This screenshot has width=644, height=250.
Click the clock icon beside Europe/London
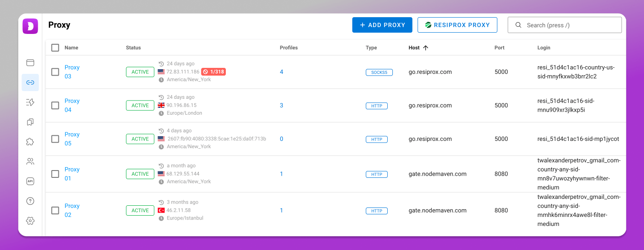(161, 113)
